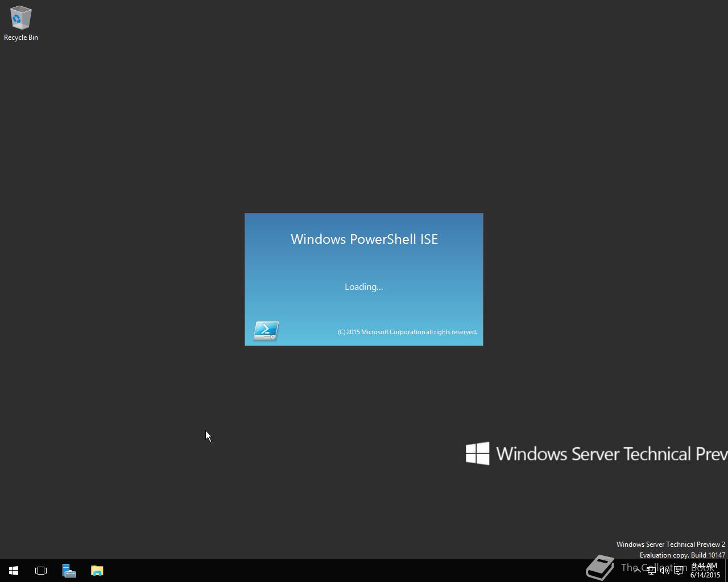Open Task View from the taskbar

pyautogui.click(x=41, y=571)
